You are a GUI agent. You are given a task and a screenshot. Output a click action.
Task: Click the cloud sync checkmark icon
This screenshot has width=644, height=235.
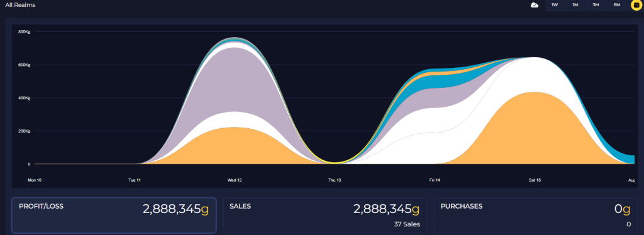pyautogui.click(x=535, y=5)
